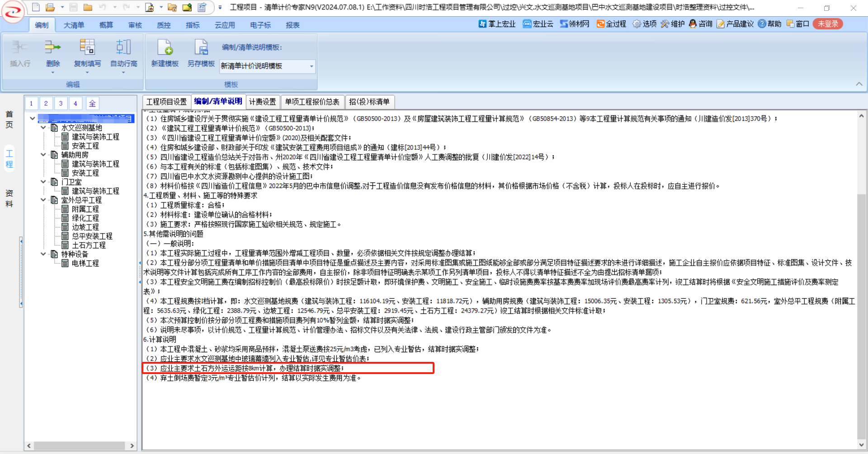Open 产品建议 feedback
868x454 pixels.
point(735,24)
